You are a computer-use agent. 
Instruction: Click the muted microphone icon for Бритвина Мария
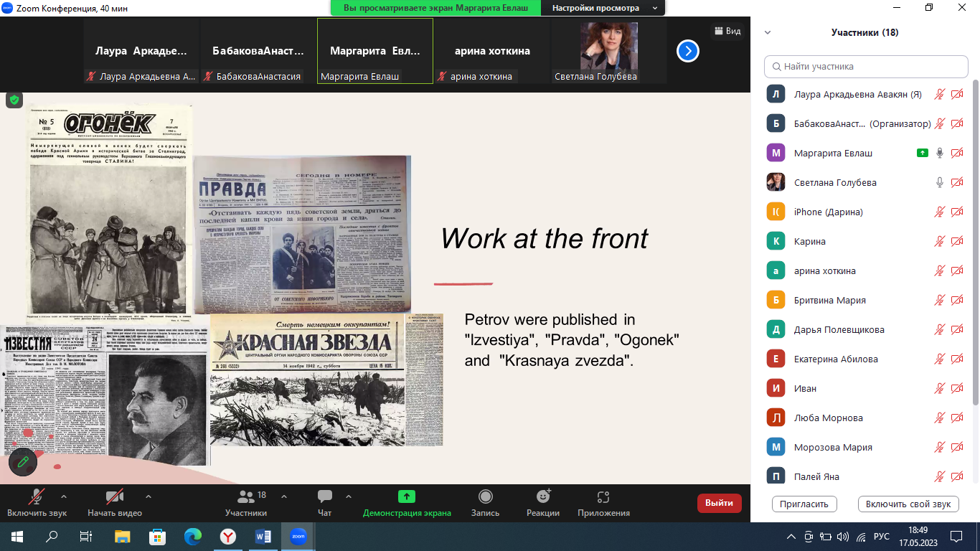(939, 300)
